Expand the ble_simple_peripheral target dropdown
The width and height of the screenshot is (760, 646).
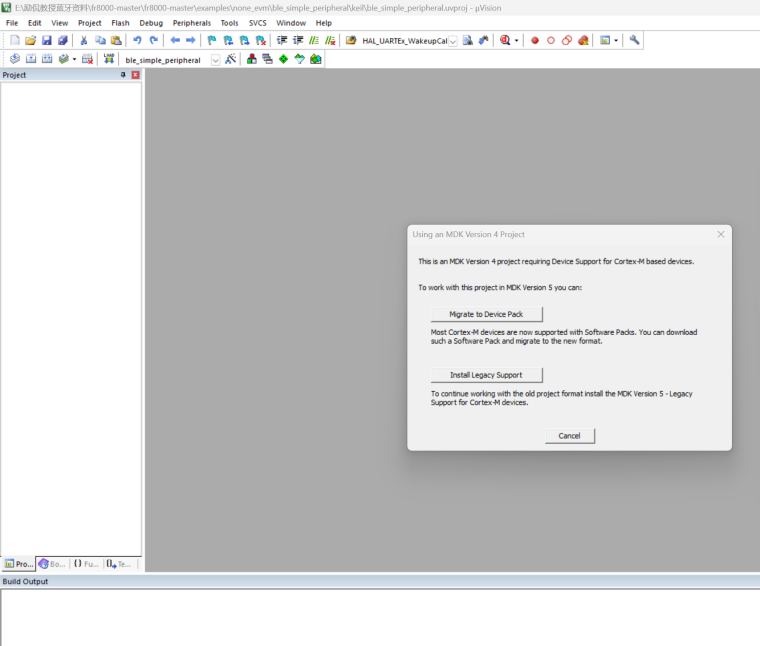(215, 60)
